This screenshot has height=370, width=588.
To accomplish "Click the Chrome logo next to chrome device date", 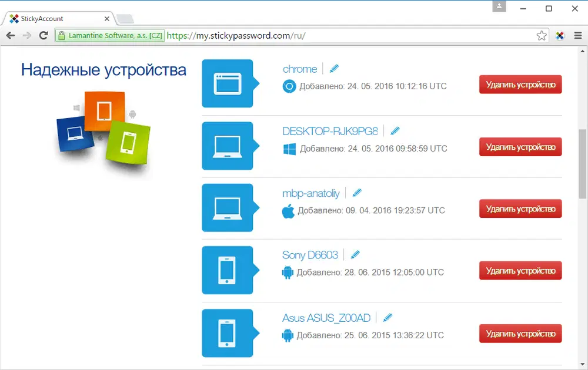I will (288, 86).
